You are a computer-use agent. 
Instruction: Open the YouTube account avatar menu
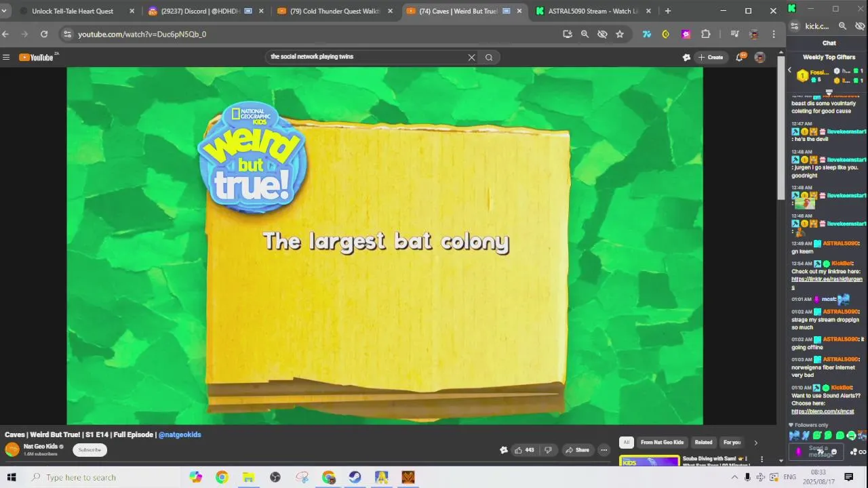pyautogui.click(x=760, y=57)
